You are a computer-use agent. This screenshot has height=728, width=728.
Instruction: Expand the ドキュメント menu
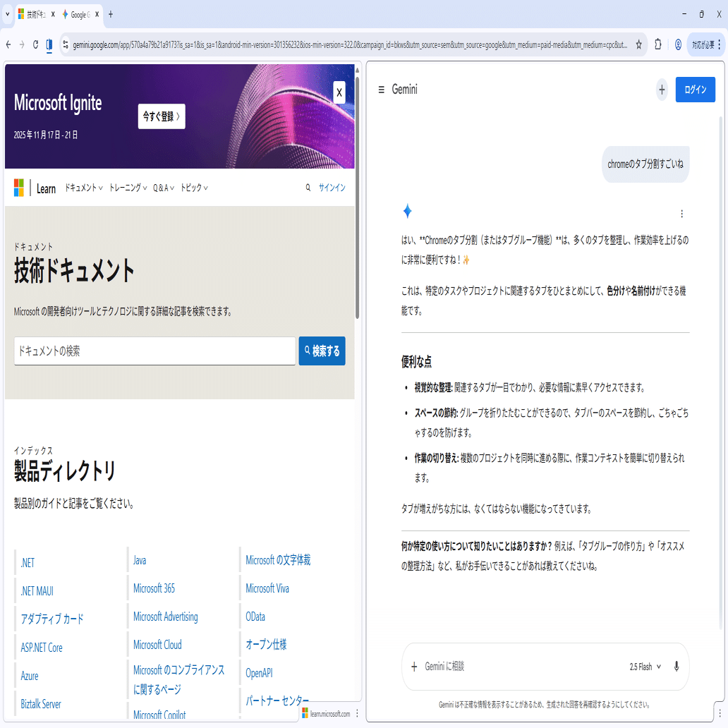click(83, 188)
